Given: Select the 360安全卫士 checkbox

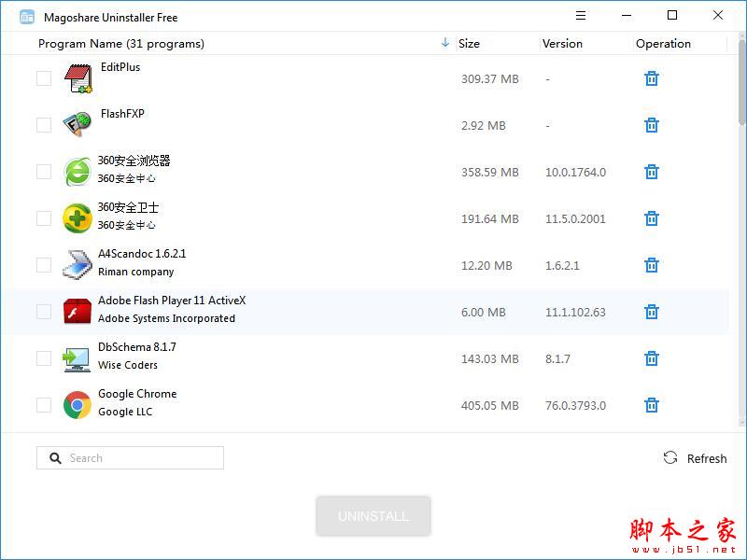Looking at the screenshot, I should tap(44, 218).
